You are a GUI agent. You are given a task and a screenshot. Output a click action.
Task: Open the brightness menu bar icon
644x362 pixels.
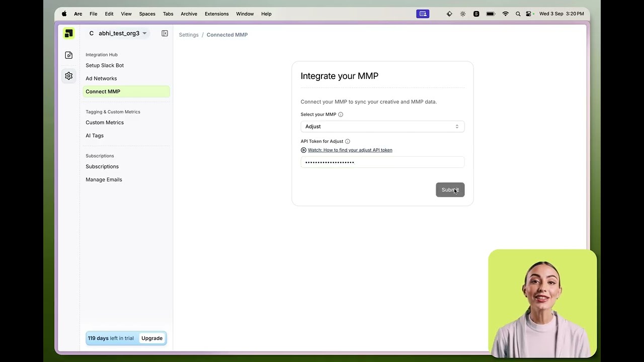463,14
